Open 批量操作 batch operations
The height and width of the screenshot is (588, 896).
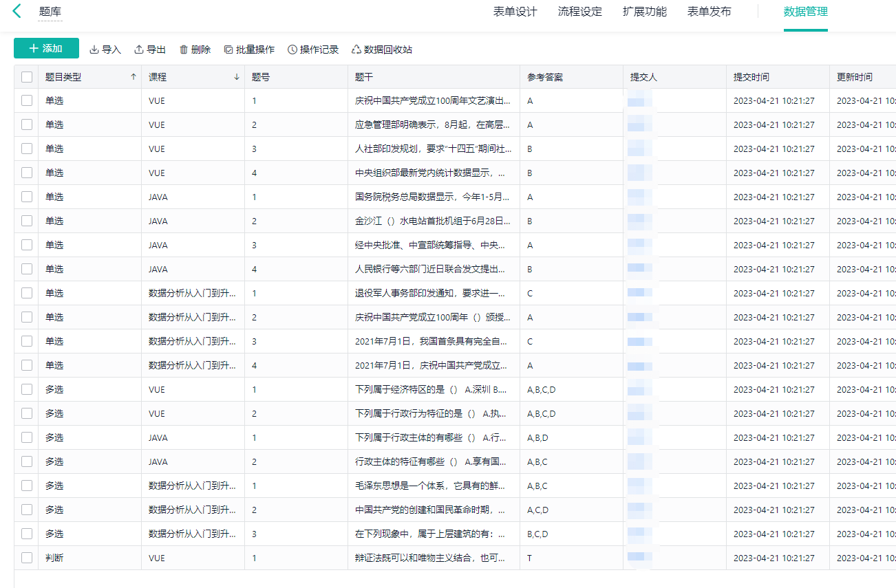[x=249, y=50]
